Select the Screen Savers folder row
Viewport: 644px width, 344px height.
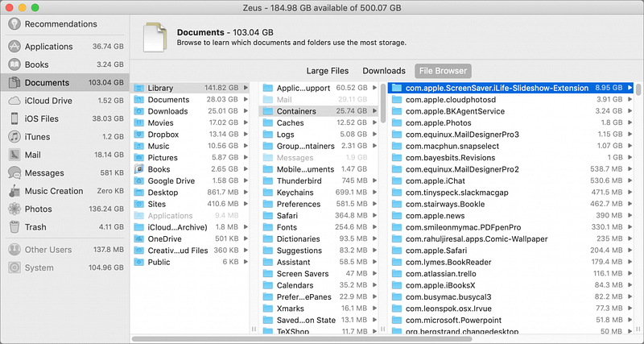320,274
